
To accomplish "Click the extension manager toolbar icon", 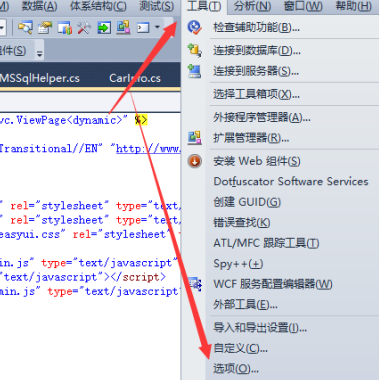I will point(123,28).
